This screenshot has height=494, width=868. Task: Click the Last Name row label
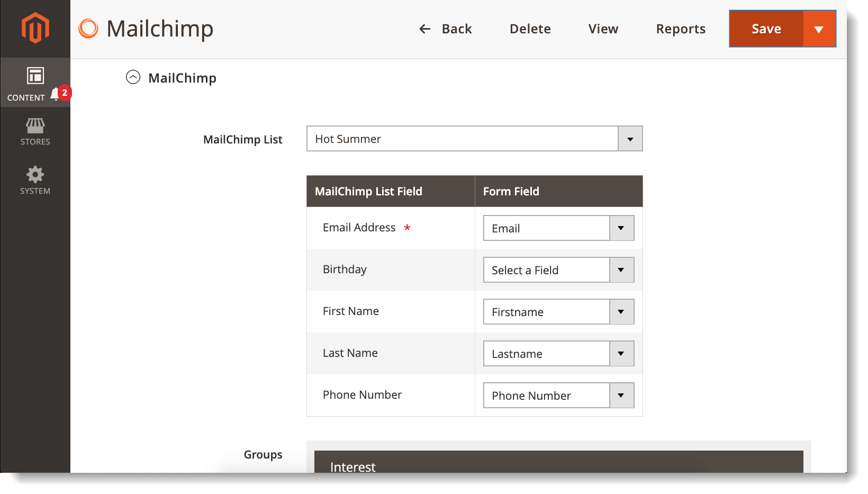coord(350,353)
